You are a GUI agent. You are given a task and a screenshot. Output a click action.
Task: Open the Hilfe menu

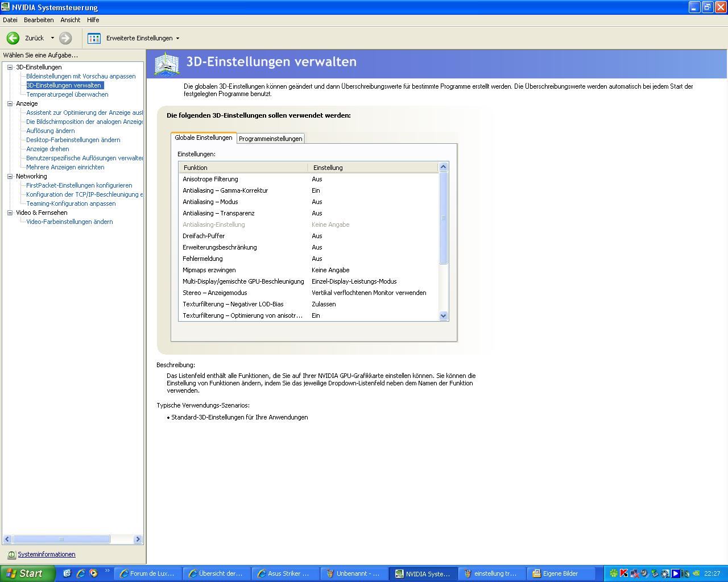(93, 20)
